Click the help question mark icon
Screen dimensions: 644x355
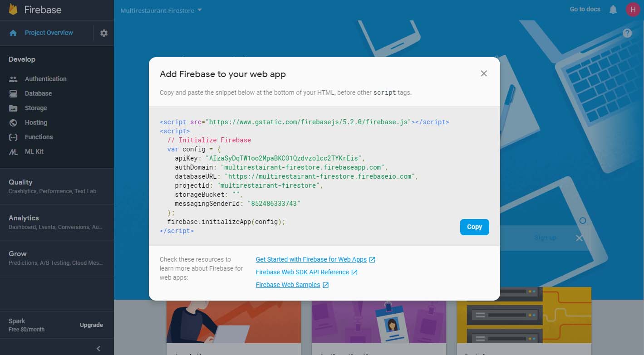point(627,33)
